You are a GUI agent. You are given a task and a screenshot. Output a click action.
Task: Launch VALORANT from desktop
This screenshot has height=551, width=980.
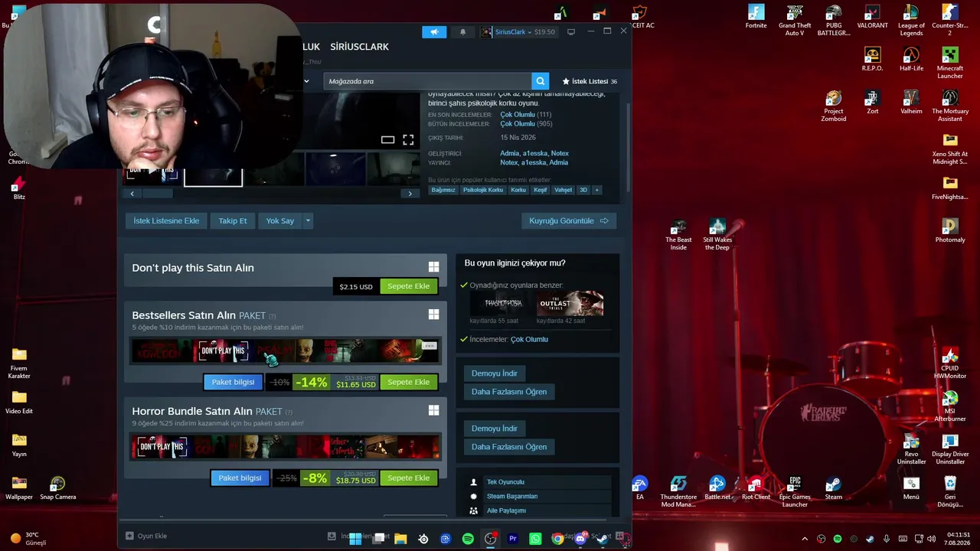pos(872,17)
